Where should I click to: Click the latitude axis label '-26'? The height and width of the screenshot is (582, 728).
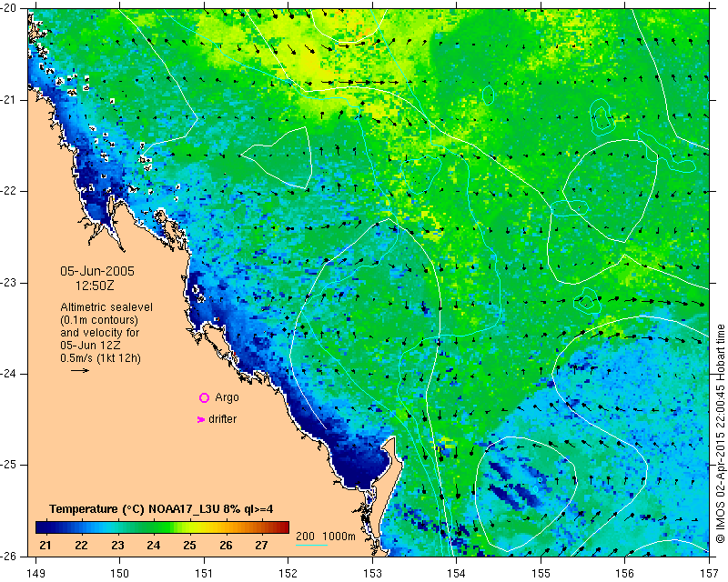tap(9, 556)
